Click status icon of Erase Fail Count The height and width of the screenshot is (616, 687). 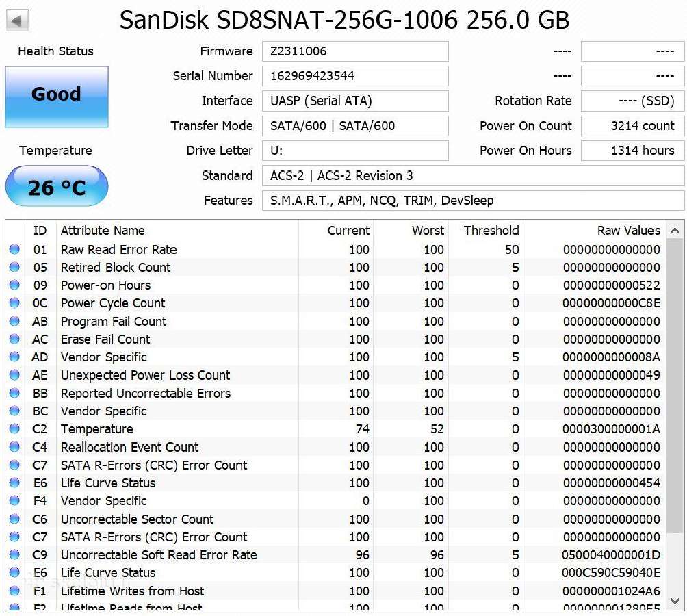14,339
